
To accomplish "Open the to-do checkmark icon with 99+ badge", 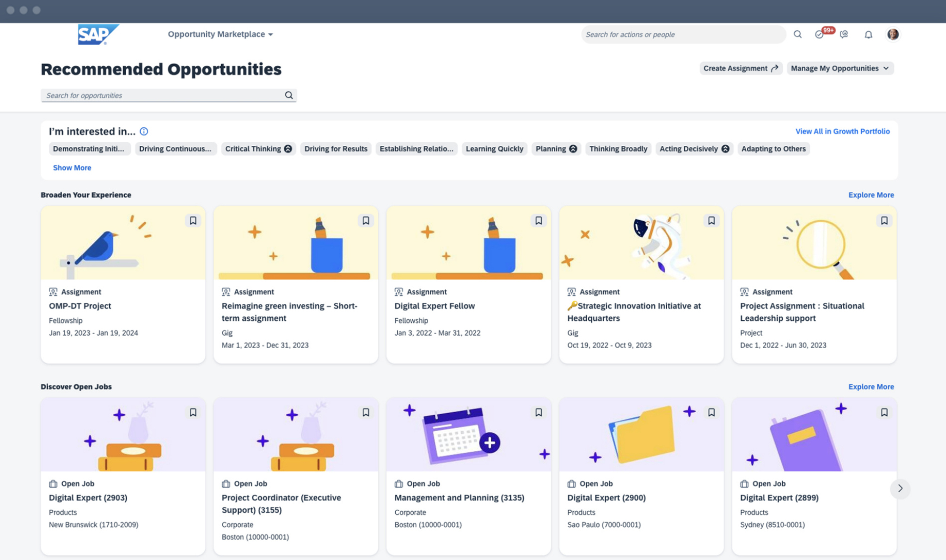I will [819, 34].
